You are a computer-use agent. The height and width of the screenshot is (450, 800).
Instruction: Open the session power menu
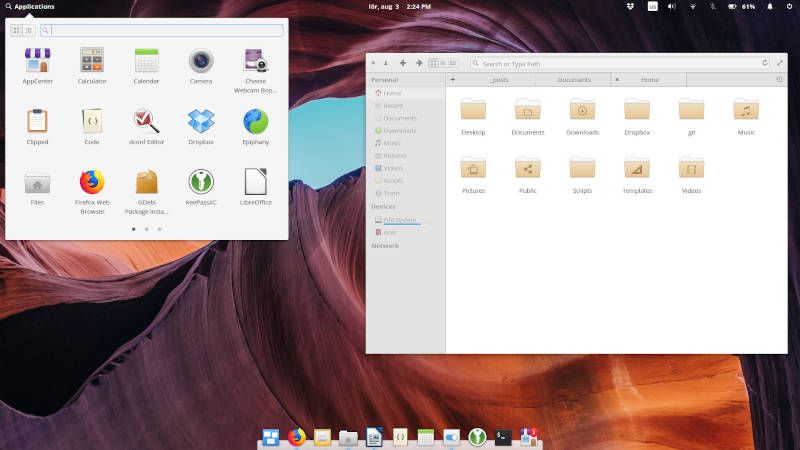[789, 7]
